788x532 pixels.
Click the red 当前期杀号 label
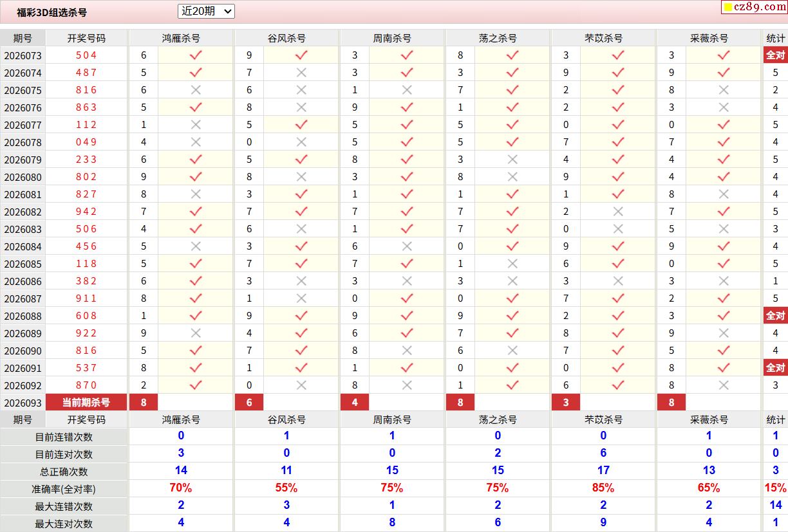86,403
